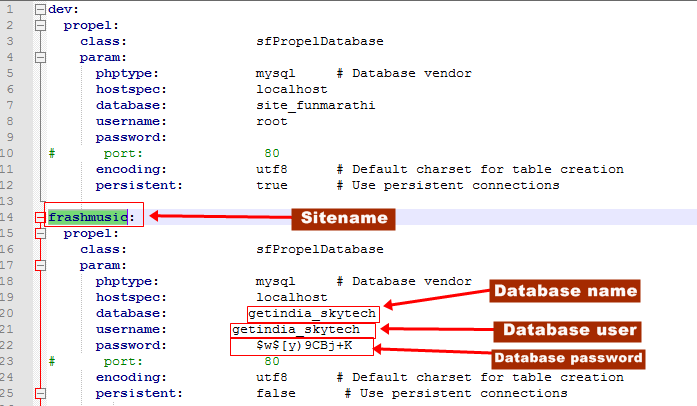
Task: Collapse the propel: fold marker on line 15
Action: point(40,233)
